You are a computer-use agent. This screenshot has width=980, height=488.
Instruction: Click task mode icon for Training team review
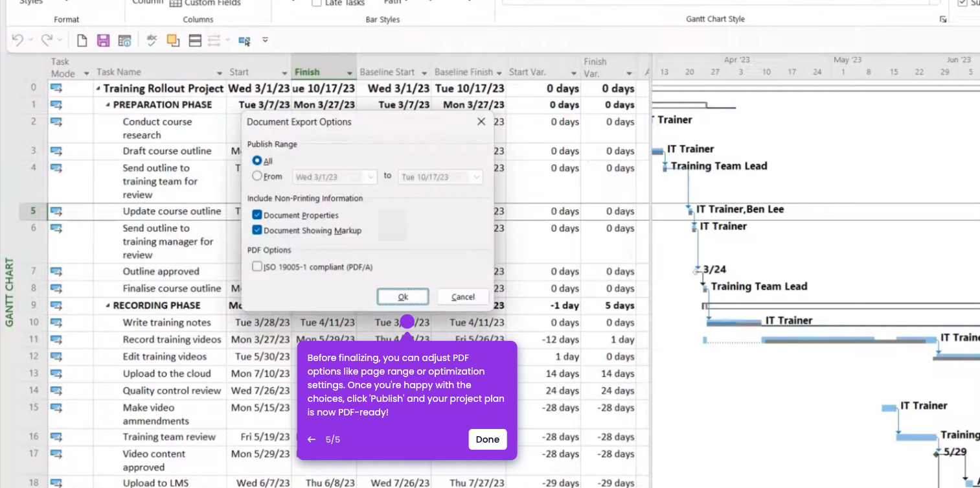(x=56, y=437)
